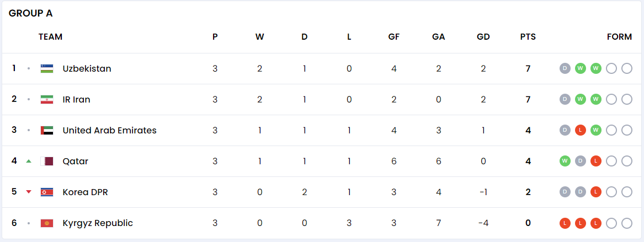Click the United Arab Emirates flag icon
644x242 pixels.
(x=47, y=131)
